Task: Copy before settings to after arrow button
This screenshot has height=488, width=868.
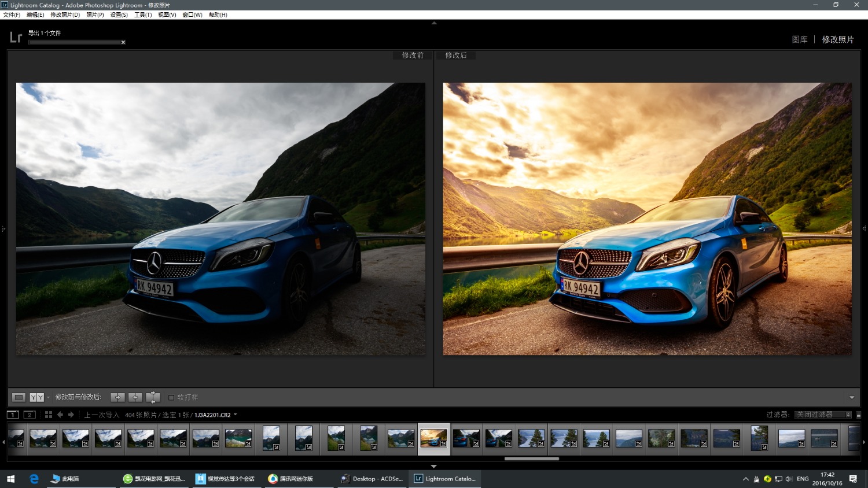Action: click(x=117, y=397)
